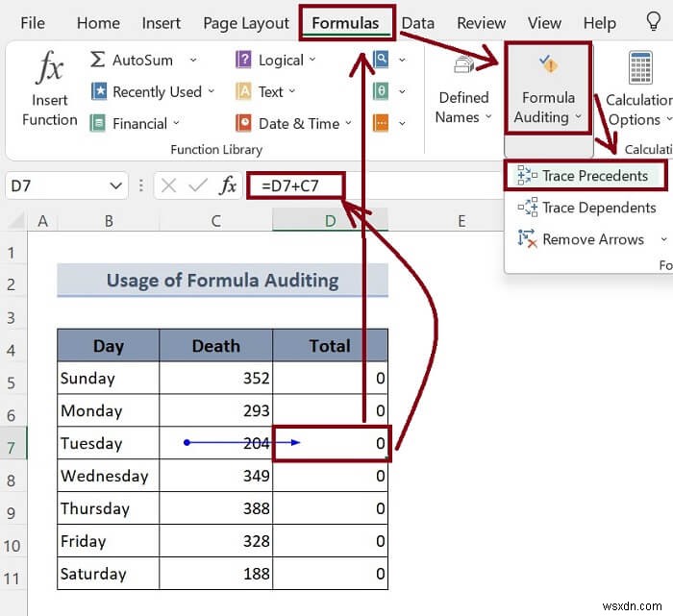Expand the AutoSum dropdown arrow

[193, 60]
